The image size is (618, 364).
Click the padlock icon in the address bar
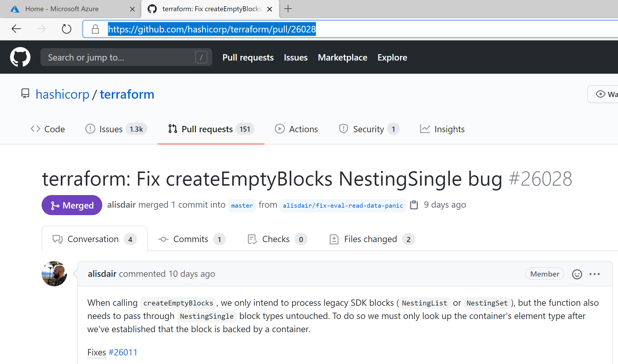point(95,29)
